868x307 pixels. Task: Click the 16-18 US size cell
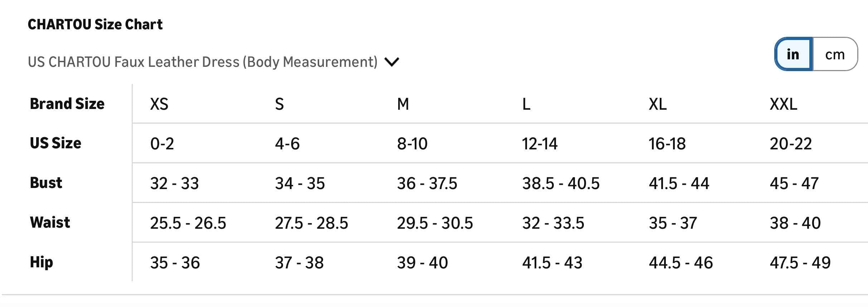(667, 144)
